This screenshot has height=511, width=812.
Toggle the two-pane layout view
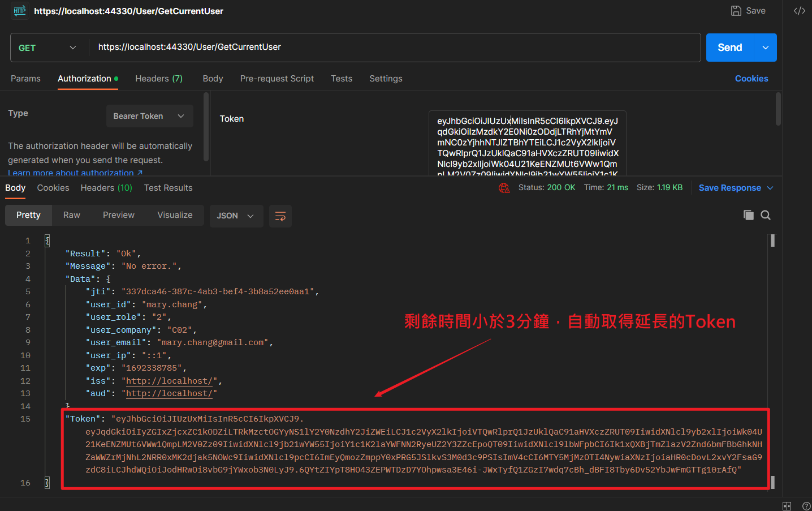[787, 505]
